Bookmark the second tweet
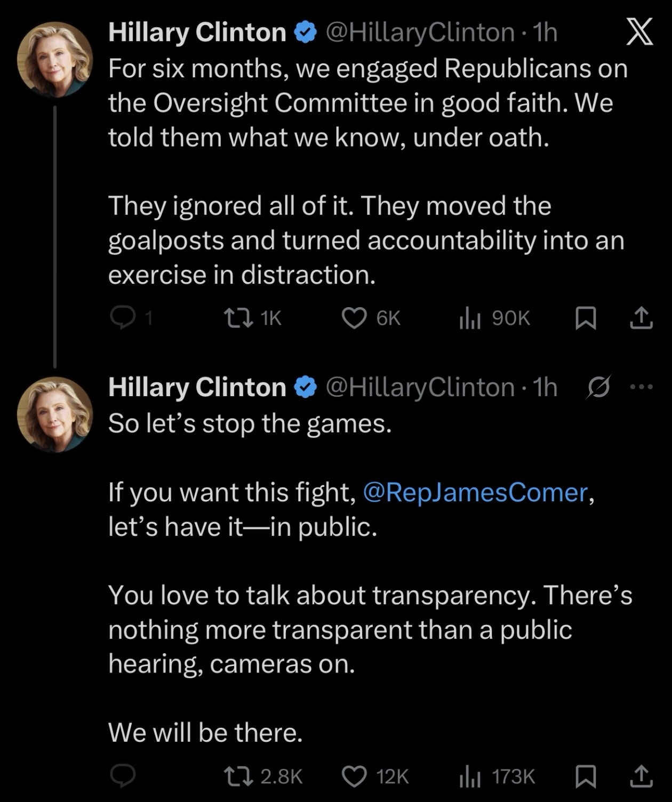 click(586, 776)
